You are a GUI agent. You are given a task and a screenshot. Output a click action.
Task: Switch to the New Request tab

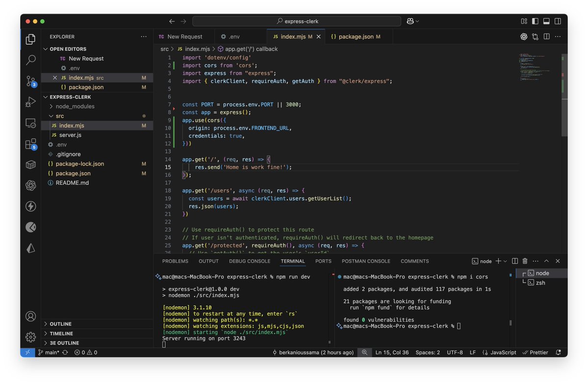[184, 37]
